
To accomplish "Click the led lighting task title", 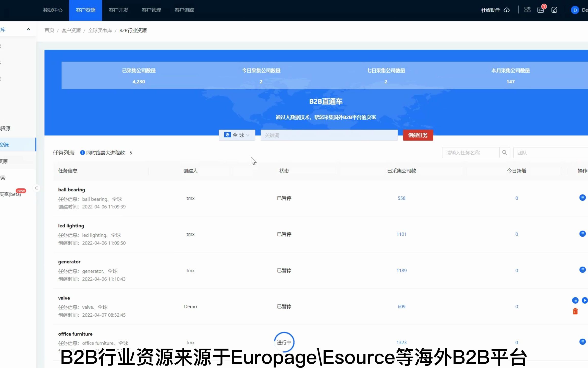I will coord(71,226).
